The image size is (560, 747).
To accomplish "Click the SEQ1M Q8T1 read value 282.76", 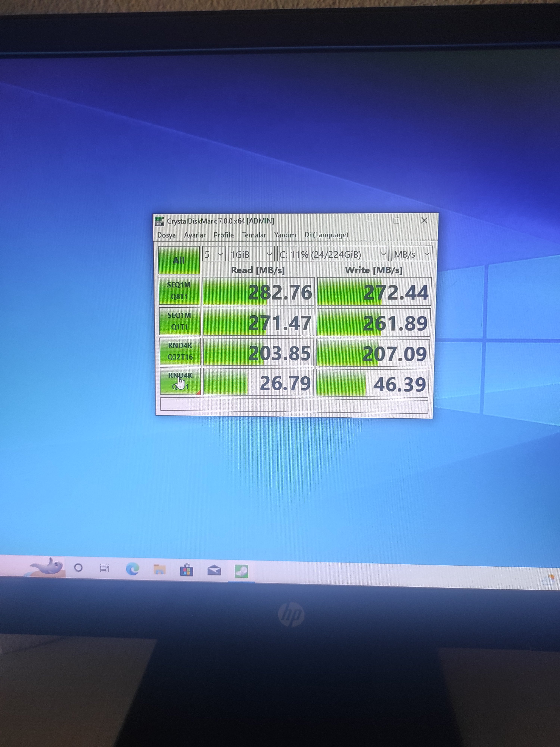I will [259, 292].
